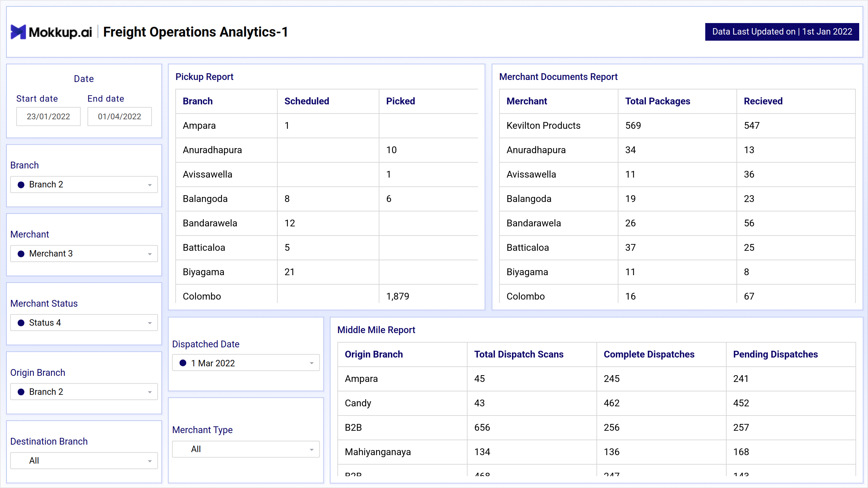
Task: Select Bandarawela in Merchant Documents Report
Action: point(677,223)
